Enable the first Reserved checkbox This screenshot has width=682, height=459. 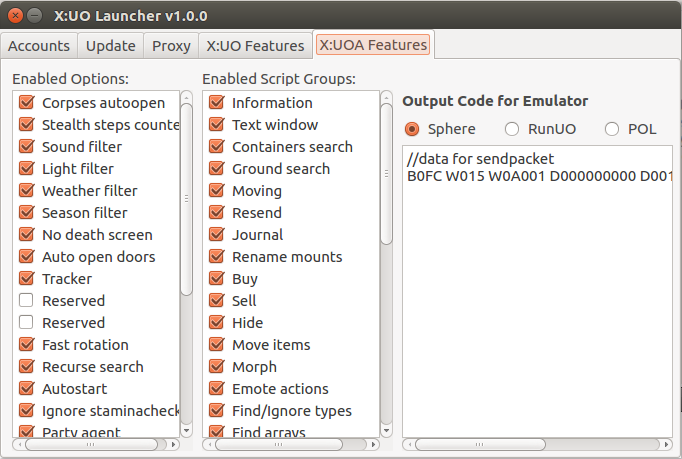[x=27, y=301]
